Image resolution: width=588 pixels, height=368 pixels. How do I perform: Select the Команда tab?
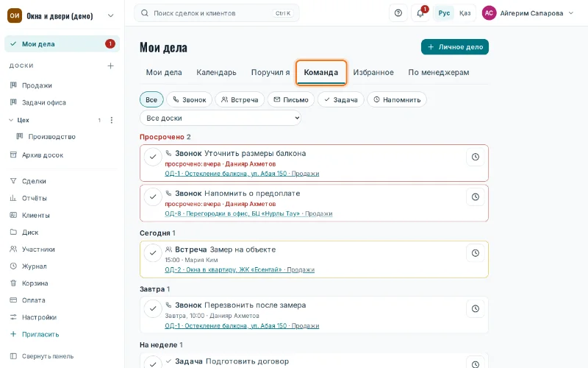321,72
